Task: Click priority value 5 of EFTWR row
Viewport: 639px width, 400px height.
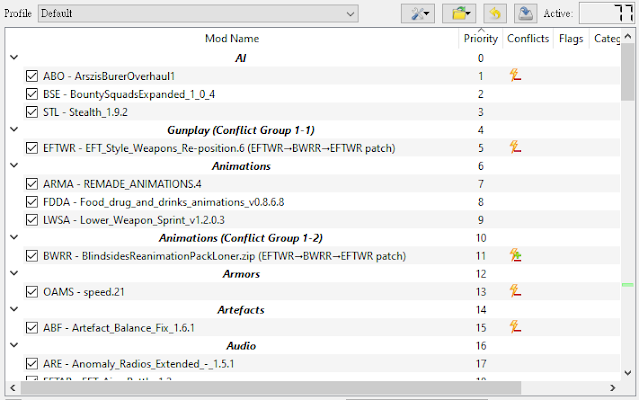Action: point(481,148)
